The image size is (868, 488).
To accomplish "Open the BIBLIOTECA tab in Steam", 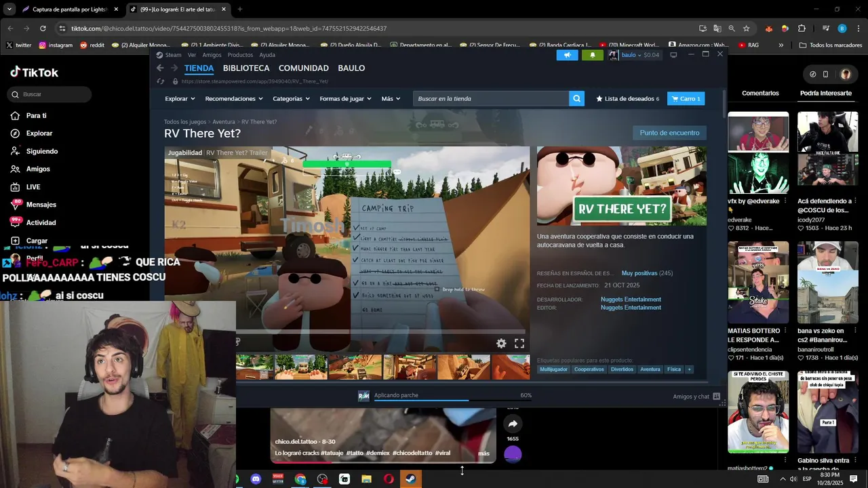I will pos(246,68).
